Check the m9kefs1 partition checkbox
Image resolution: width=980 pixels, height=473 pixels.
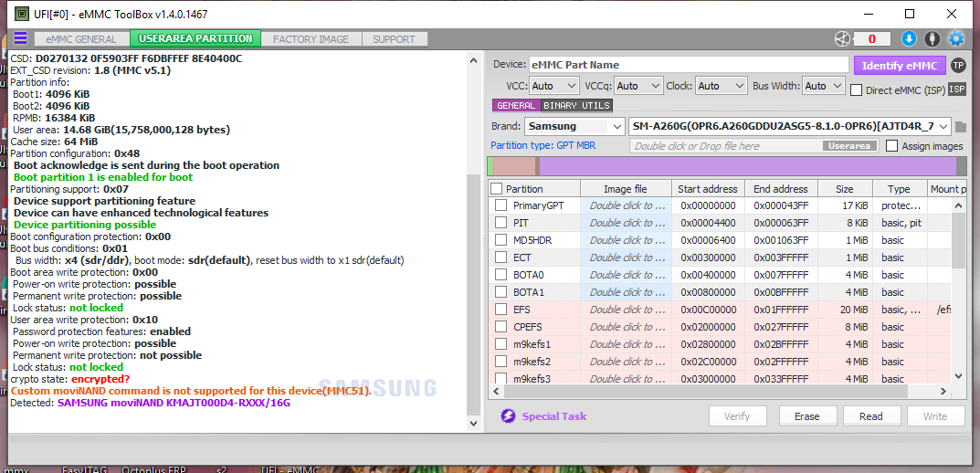click(501, 344)
